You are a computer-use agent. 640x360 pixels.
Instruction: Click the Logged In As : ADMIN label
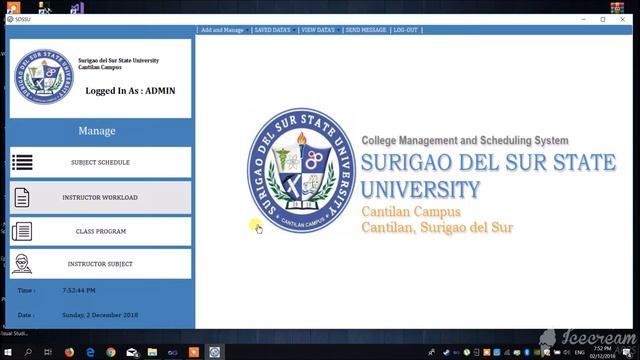(130, 91)
